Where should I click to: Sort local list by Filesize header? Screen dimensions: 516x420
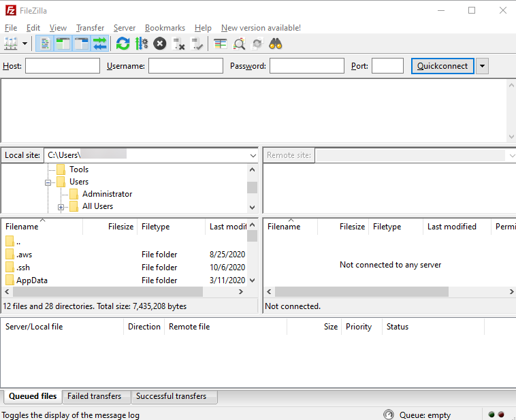pos(110,227)
